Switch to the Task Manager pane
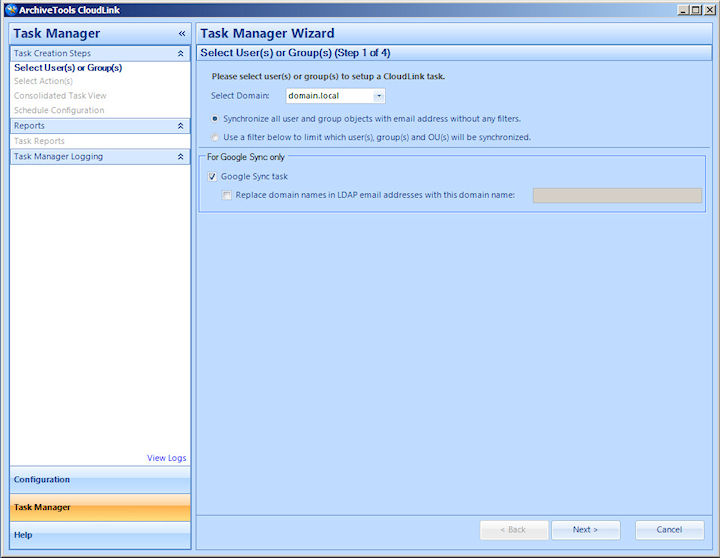This screenshot has height=558, width=720. click(x=100, y=507)
